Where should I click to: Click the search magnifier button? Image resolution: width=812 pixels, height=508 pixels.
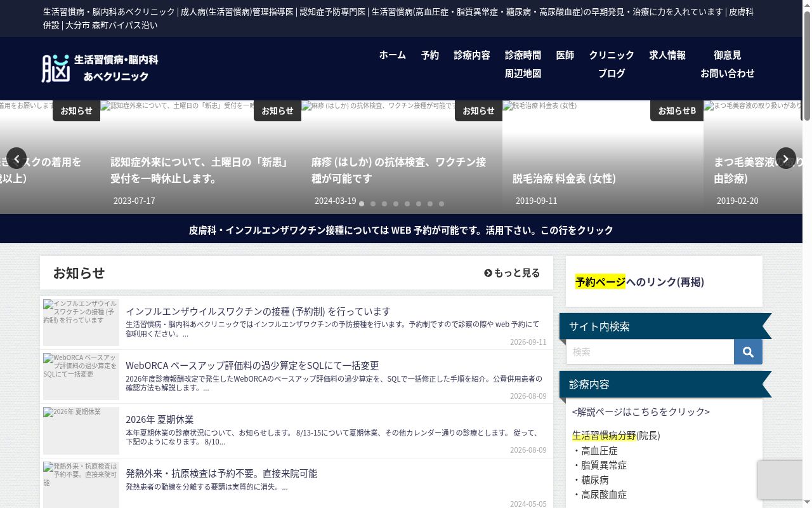(x=748, y=352)
